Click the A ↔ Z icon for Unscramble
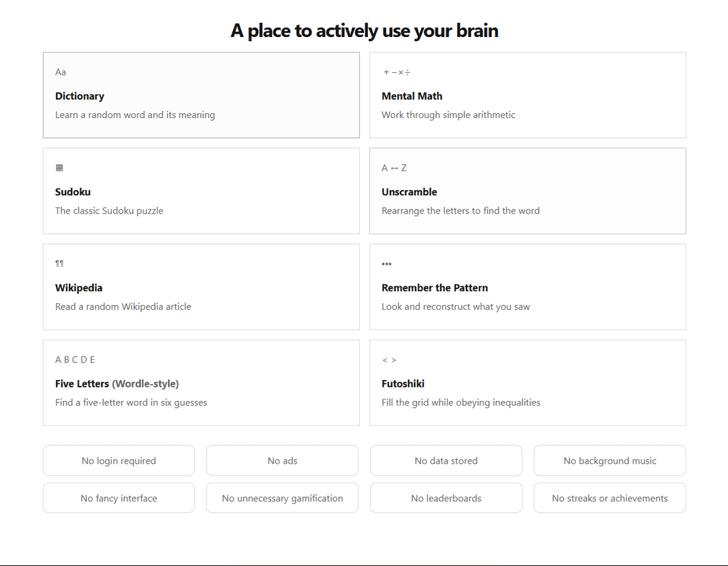This screenshot has width=728, height=566. (394, 168)
